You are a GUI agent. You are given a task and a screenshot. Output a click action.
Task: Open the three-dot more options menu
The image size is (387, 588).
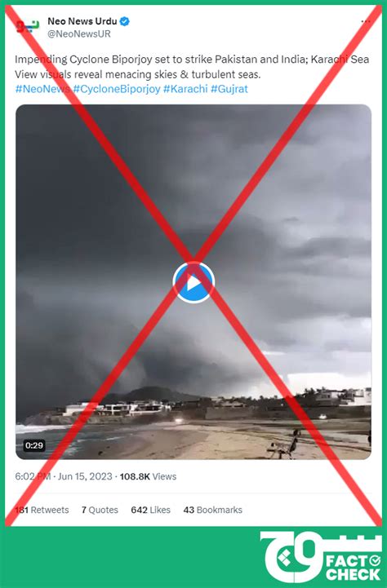(366, 21)
